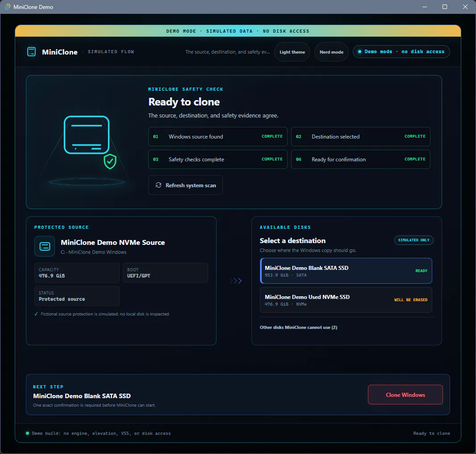Click the NVMe source drive icon

point(45,247)
